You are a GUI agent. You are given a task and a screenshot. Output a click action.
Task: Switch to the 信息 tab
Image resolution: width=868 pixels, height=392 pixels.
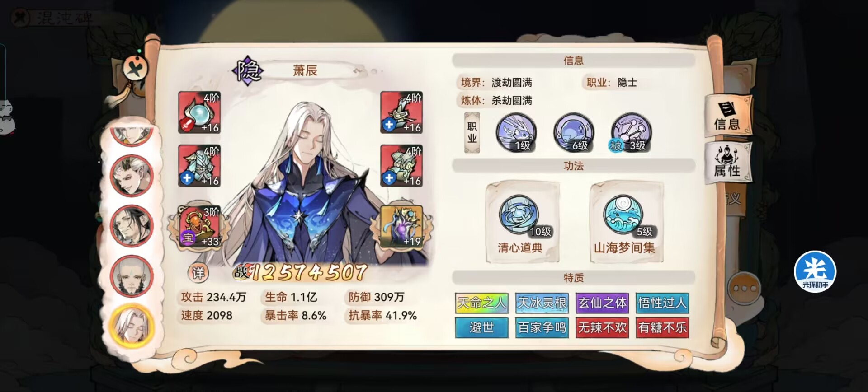click(x=727, y=116)
